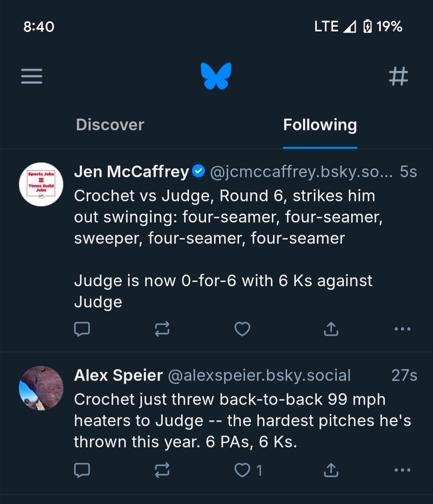Tap the Bluesky butterfly logo
The width and height of the screenshot is (433, 504).
coord(216,76)
